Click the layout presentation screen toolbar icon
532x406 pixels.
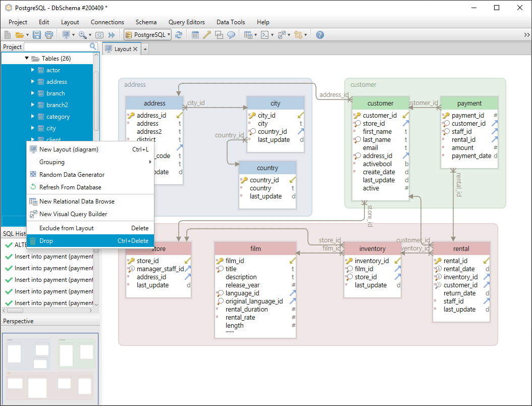(x=66, y=35)
